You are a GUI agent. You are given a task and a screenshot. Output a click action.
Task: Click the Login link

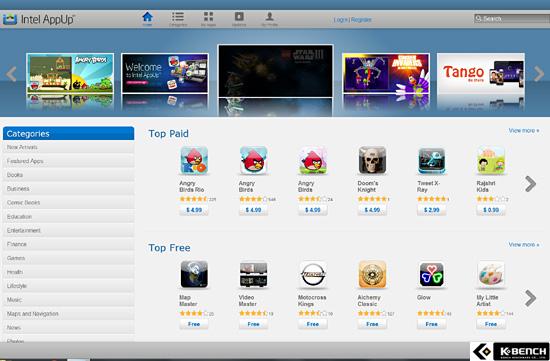point(340,20)
